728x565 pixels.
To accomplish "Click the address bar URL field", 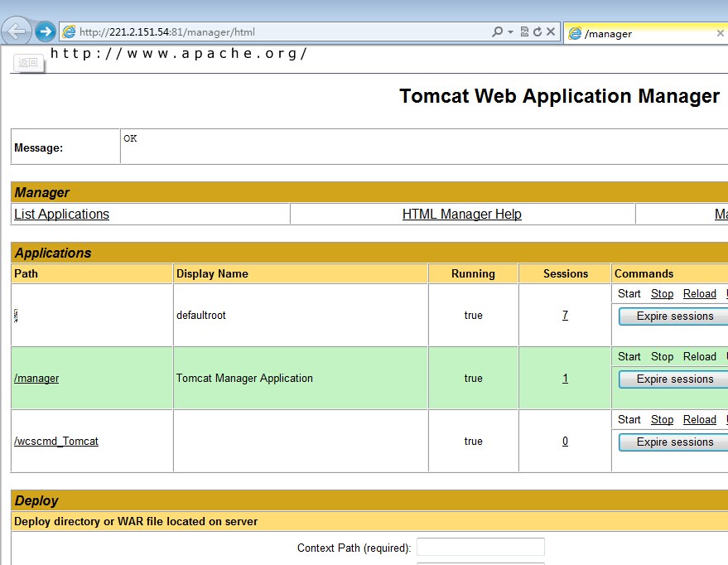I will (x=283, y=32).
